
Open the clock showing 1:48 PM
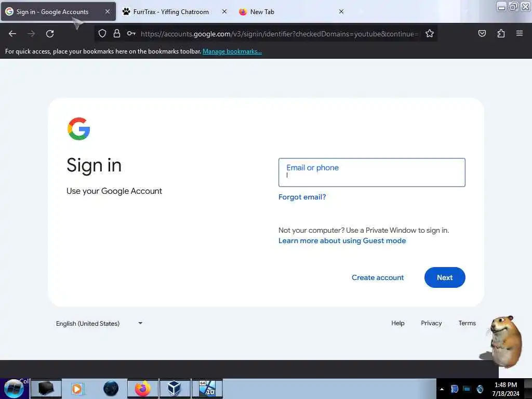506,389
